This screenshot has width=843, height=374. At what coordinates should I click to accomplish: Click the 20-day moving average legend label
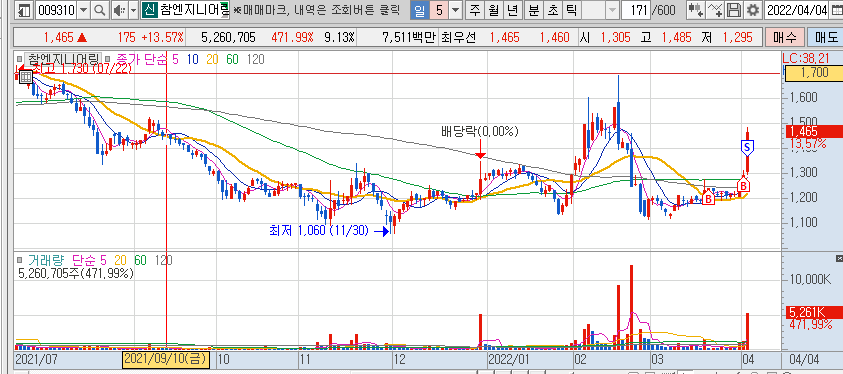pos(212,59)
